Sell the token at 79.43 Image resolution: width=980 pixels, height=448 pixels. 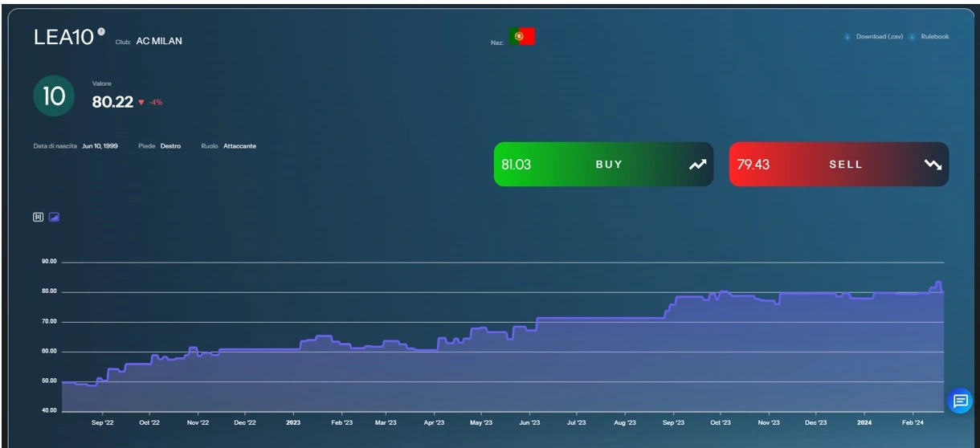839,165
